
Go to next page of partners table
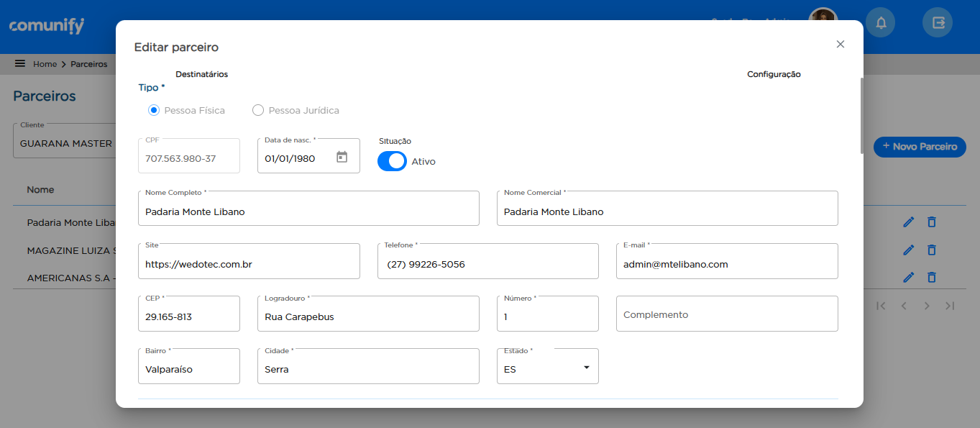pos(927,306)
